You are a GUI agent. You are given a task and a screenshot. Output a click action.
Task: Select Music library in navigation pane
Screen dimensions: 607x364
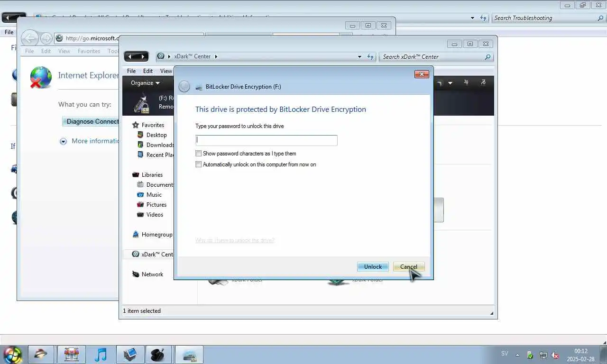tap(154, 195)
